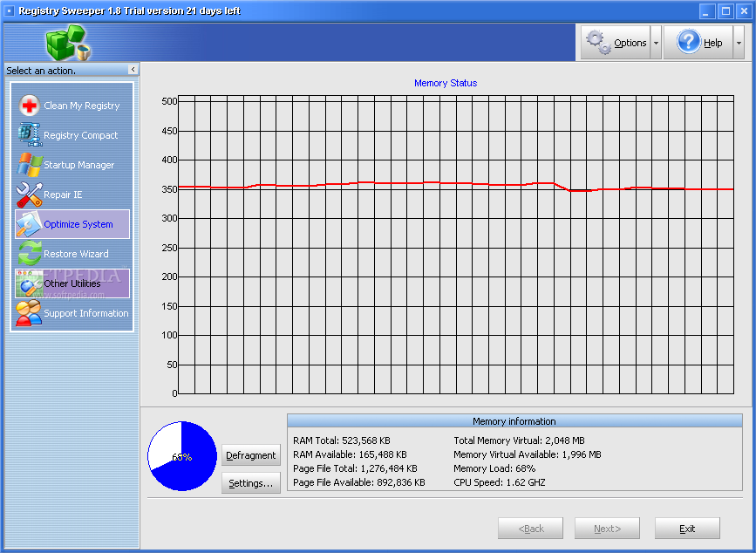The height and width of the screenshot is (553, 756).
Task: Click the Next button
Action: coord(607,529)
